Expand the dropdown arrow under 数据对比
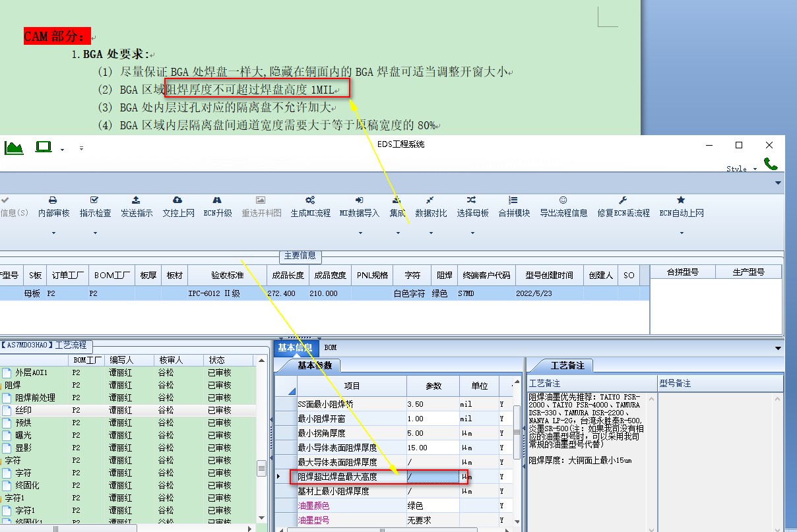 (431, 233)
